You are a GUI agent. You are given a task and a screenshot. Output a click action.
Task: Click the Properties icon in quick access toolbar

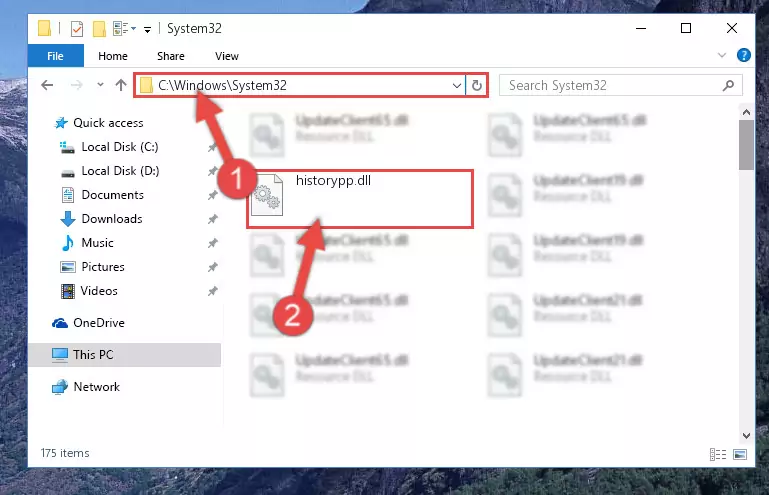coord(77,29)
